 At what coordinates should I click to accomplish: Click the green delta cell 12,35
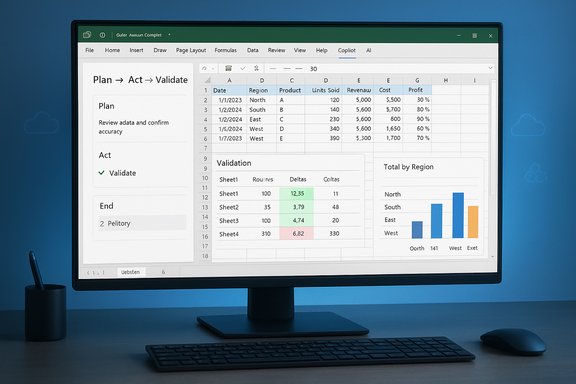pos(297,194)
